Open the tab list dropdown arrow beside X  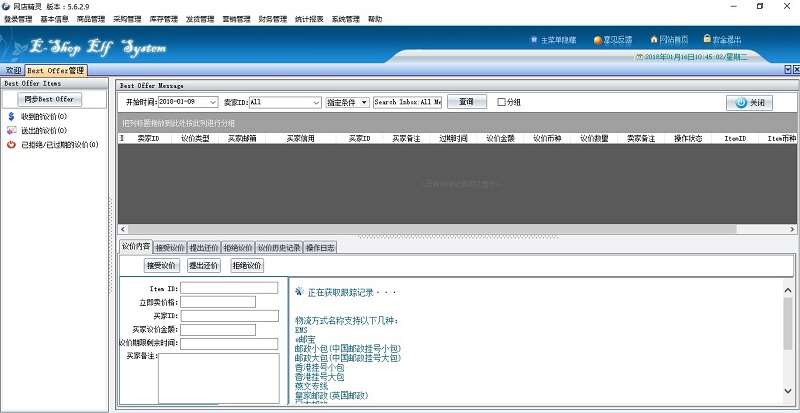(788, 70)
